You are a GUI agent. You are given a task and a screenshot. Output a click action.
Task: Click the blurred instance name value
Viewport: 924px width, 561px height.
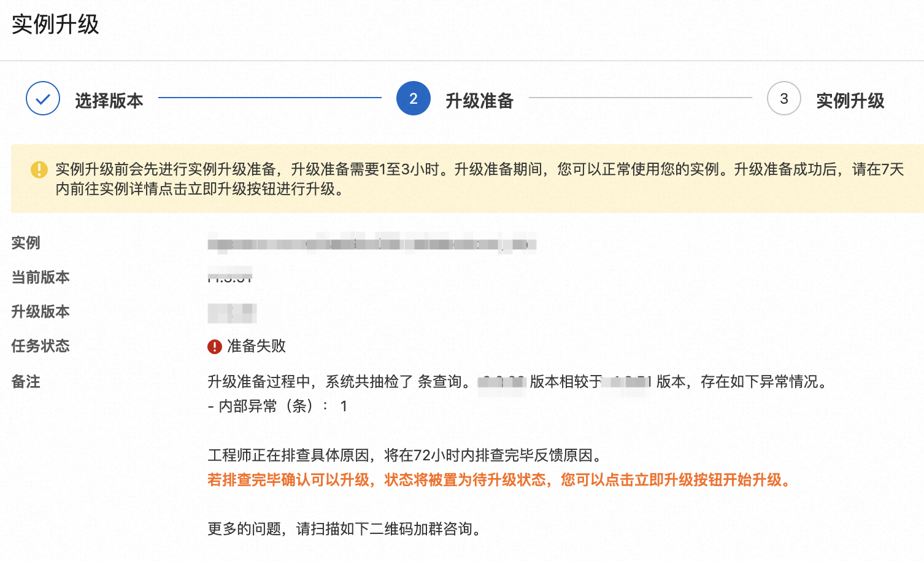click(x=372, y=244)
